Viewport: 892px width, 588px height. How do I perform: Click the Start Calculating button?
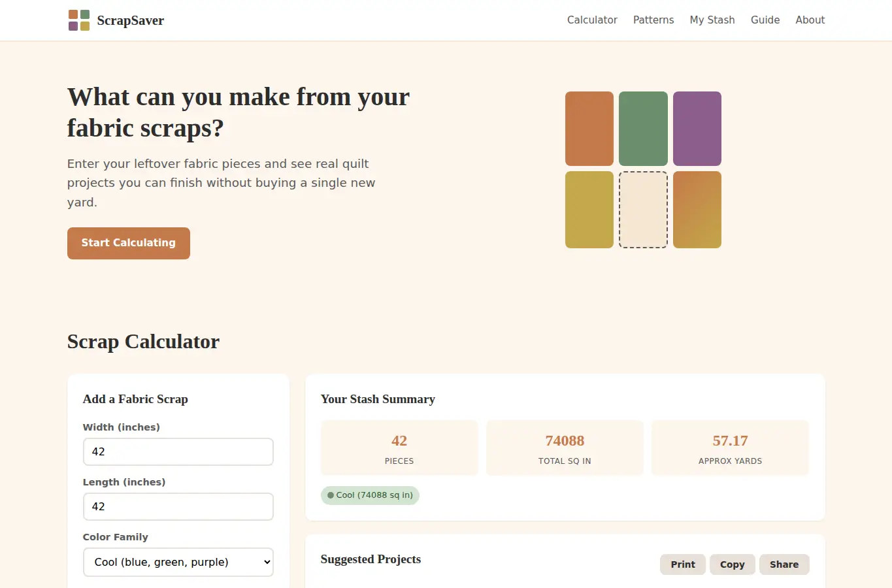(x=129, y=243)
